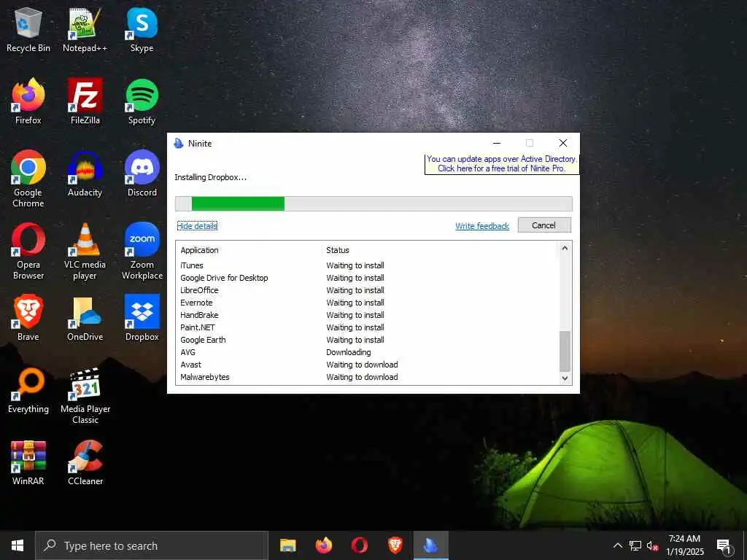The image size is (747, 560).
Task: Click the network status tray icon
Action: (635, 545)
